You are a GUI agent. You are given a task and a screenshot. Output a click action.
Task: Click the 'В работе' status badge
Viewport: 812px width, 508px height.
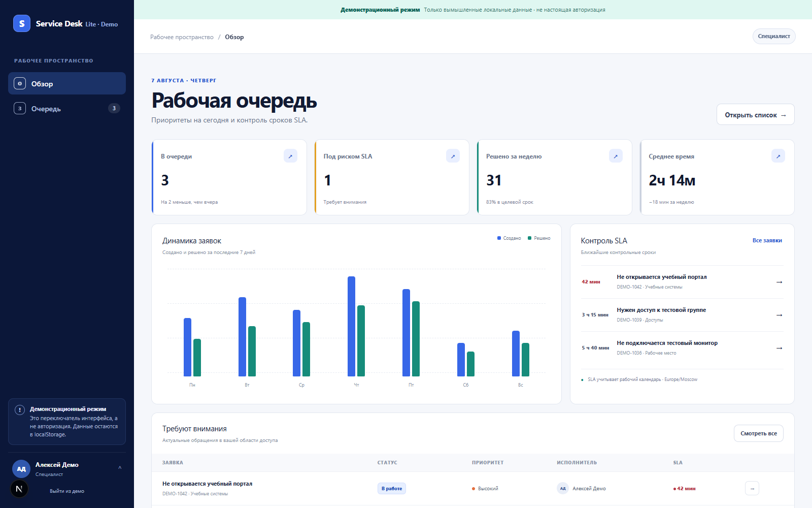(392, 488)
